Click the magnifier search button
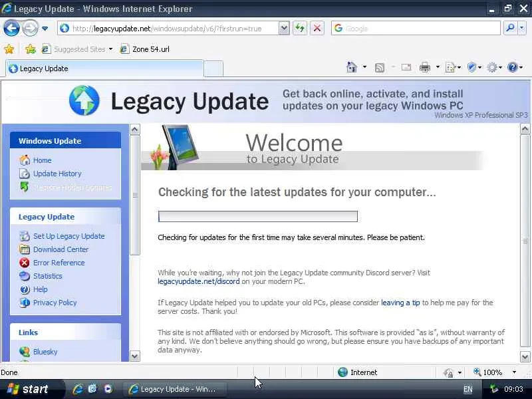Image resolution: width=532 pixels, height=399 pixels. click(x=510, y=28)
